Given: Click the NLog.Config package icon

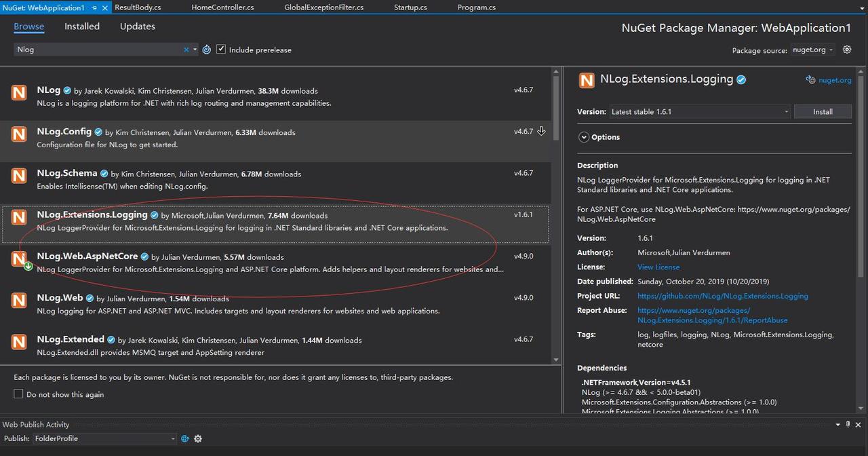Looking at the screenshot, I should pos(19,134).
